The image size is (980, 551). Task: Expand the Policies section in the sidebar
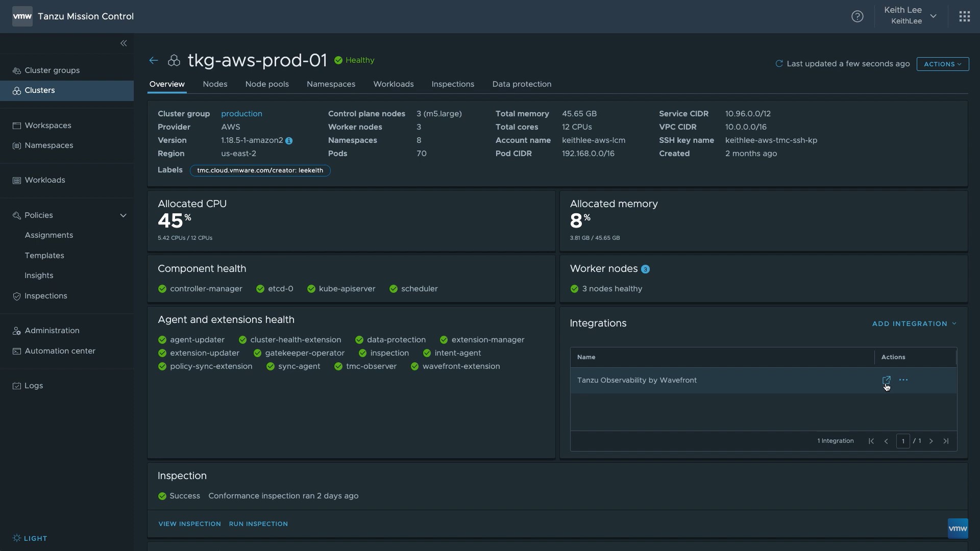[x=123, y=215]
